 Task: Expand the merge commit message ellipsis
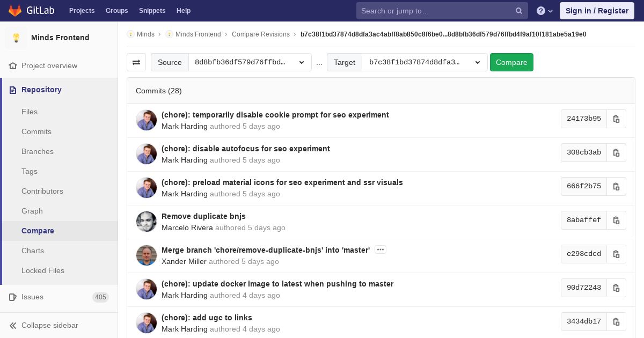click(380, 249)
